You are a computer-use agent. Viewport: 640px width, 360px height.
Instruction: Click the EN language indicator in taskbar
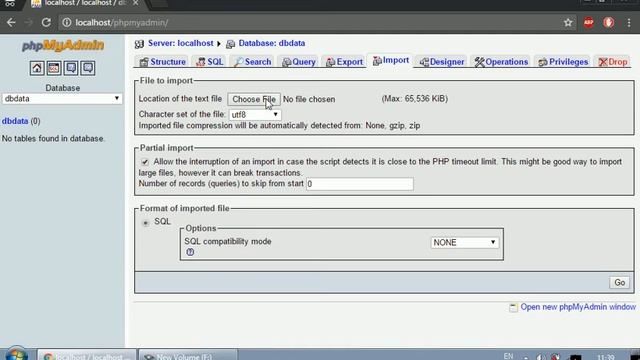[508, 356]
